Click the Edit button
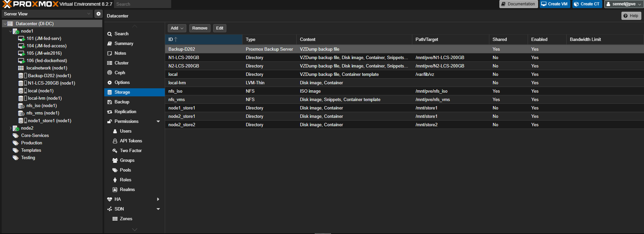The width and height of the screenshot is (644, 234). [x=220, y=28]
